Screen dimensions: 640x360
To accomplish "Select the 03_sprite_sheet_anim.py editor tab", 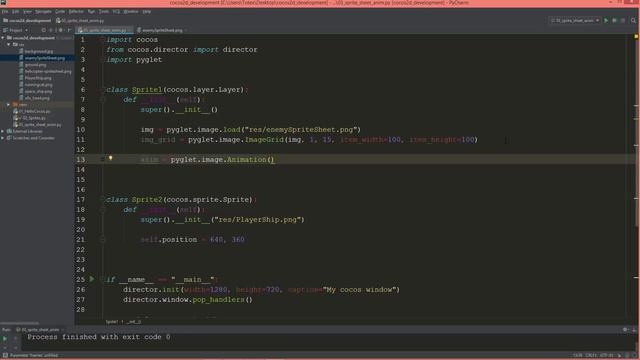I will pos(104,30).
